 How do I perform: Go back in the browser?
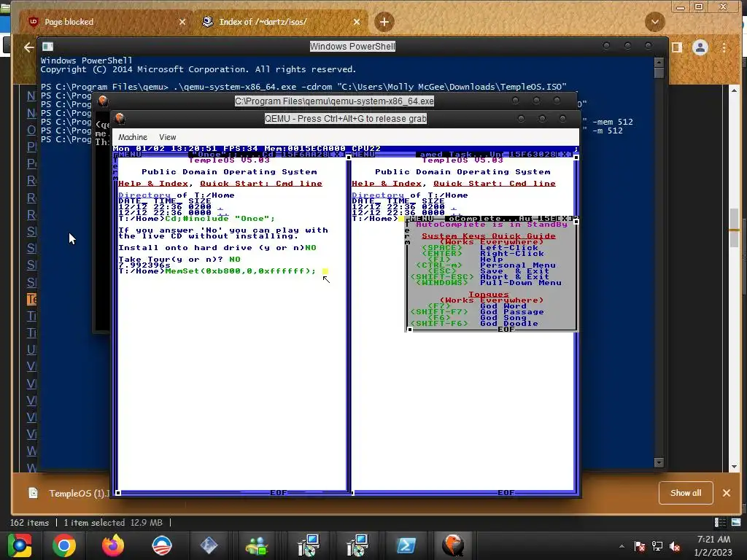(29, 47)
